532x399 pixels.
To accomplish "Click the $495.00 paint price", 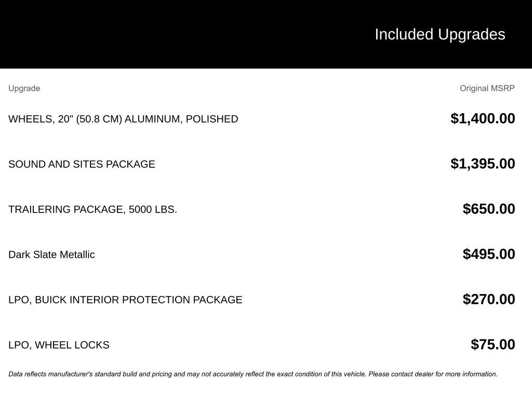I will click(x=489, y=254).
